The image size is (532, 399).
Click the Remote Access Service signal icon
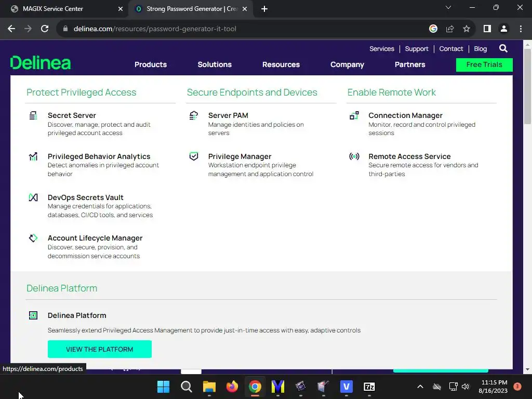click(x=354, y=156)
